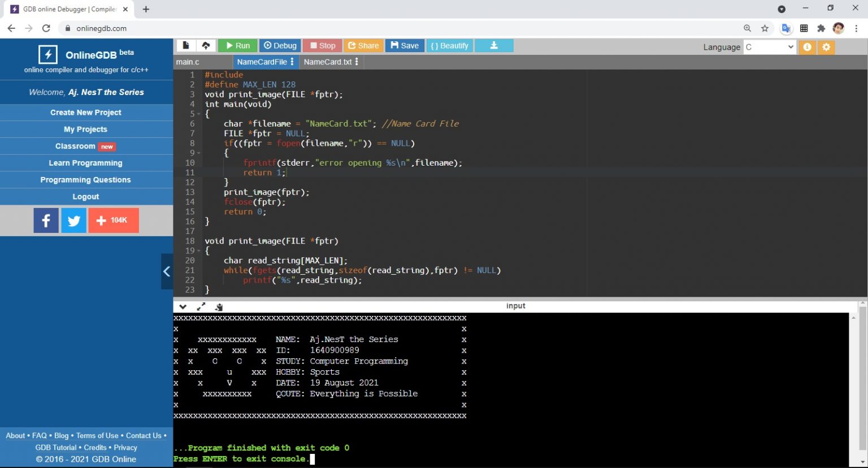Click the upload file cloud icon

[206, 46]
